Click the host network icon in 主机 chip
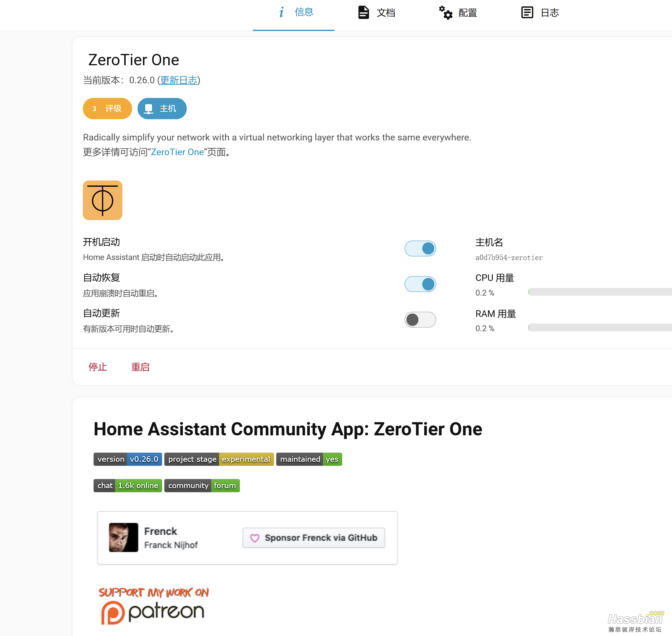The height and width of the screenshot is (636, 672). (x=149, y=109)
